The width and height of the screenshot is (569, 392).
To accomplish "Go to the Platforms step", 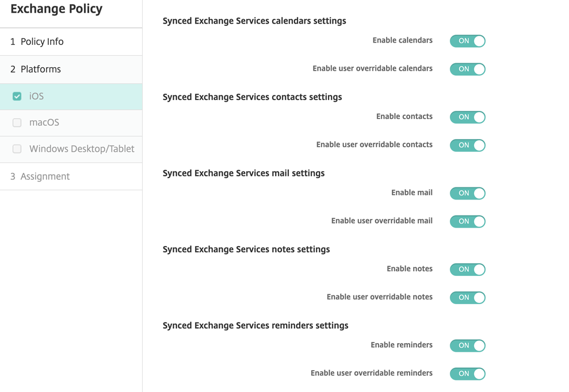I will point(40,70).
